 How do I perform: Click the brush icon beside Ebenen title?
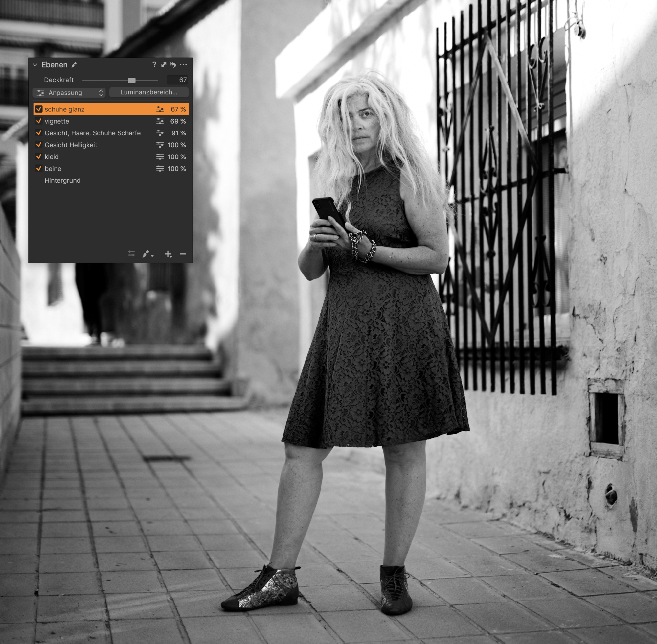(74, 65)
